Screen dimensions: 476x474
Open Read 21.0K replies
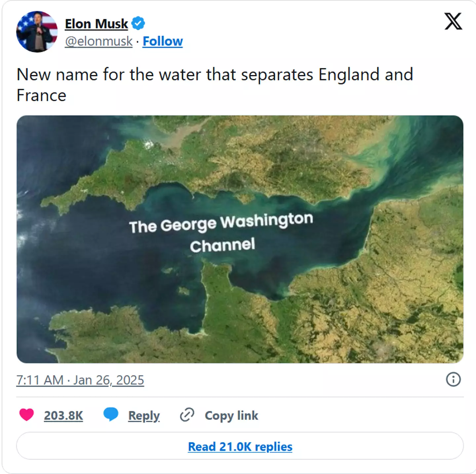[240, 447]
